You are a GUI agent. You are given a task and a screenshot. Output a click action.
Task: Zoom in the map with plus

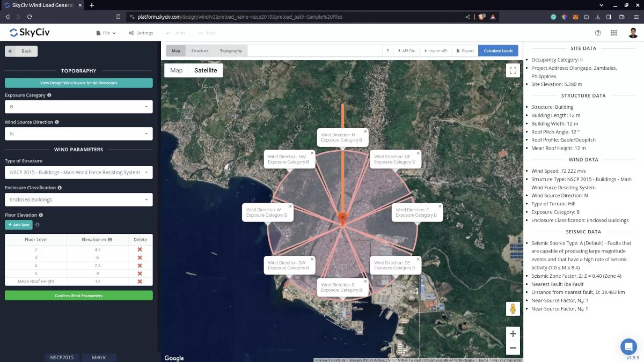point(513,334)
